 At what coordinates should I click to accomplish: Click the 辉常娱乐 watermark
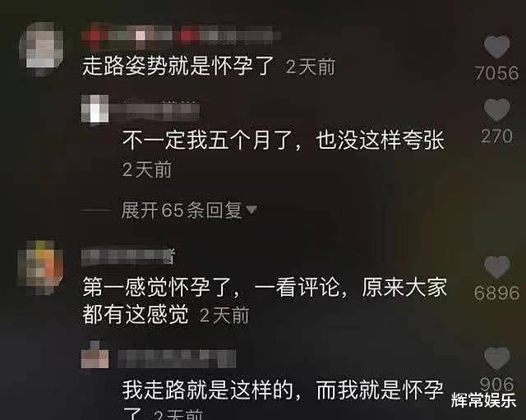[484, 400]
